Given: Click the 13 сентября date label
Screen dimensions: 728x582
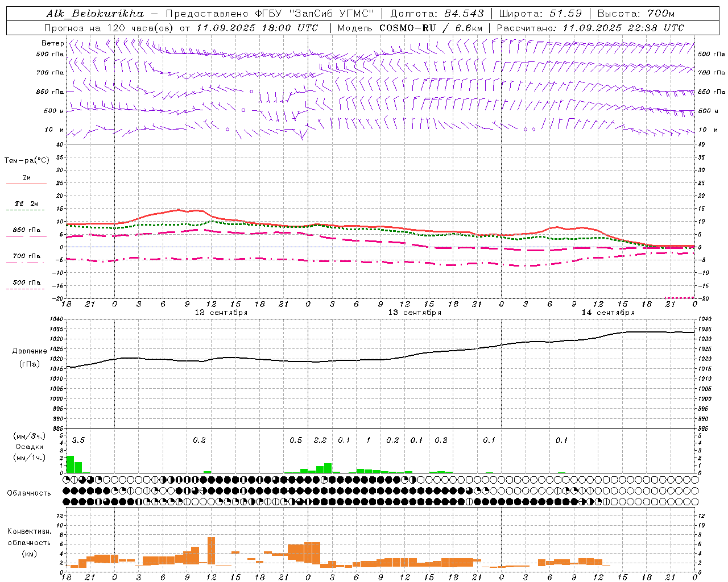Looking at the screenshot, I should point(415,313).
